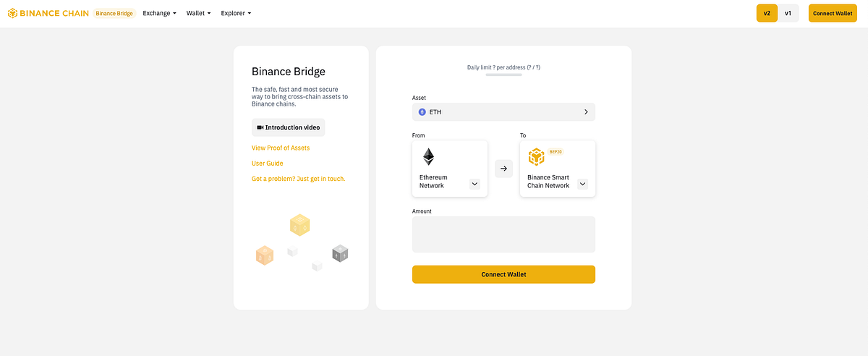Image resolution: width=868 pixels, height=356 pixels.
Task: Open the Explorer menu
Action: click(236, 13)
